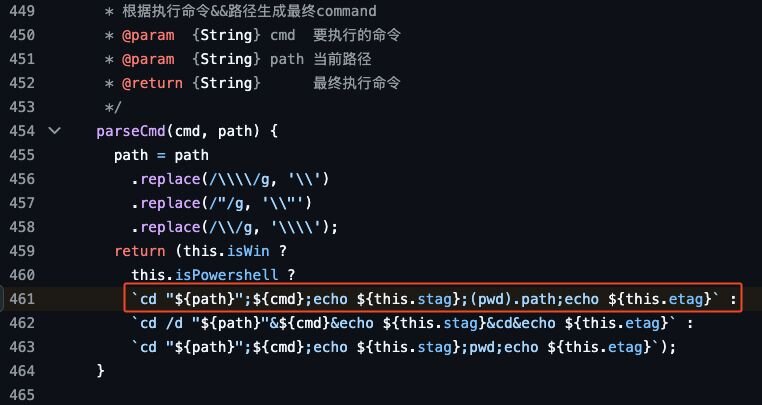
Task: Click line number 462
Action: click(x=20, y=323)
